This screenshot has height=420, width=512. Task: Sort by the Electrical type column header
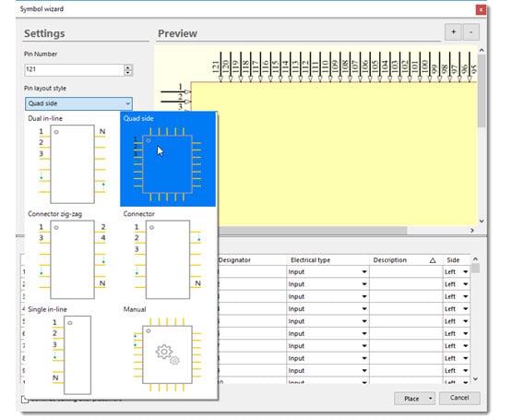pyautogui.click(x=327, y=260)
